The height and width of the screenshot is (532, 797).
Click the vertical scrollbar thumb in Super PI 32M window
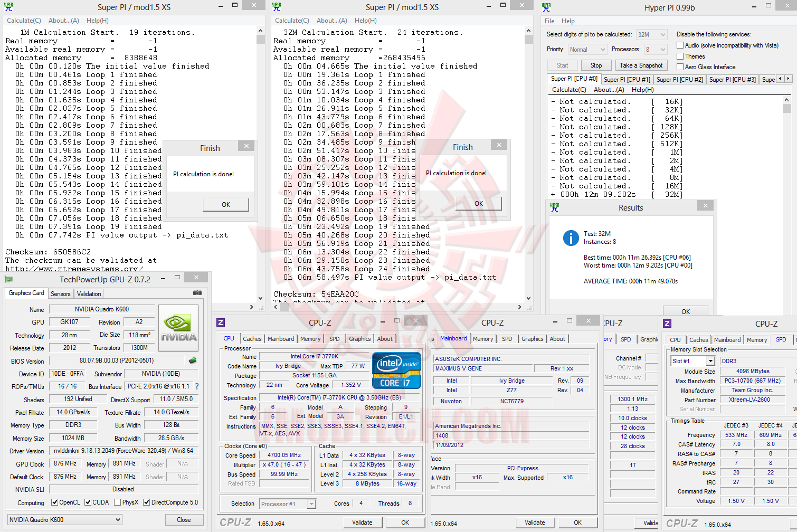click(529, 39)
